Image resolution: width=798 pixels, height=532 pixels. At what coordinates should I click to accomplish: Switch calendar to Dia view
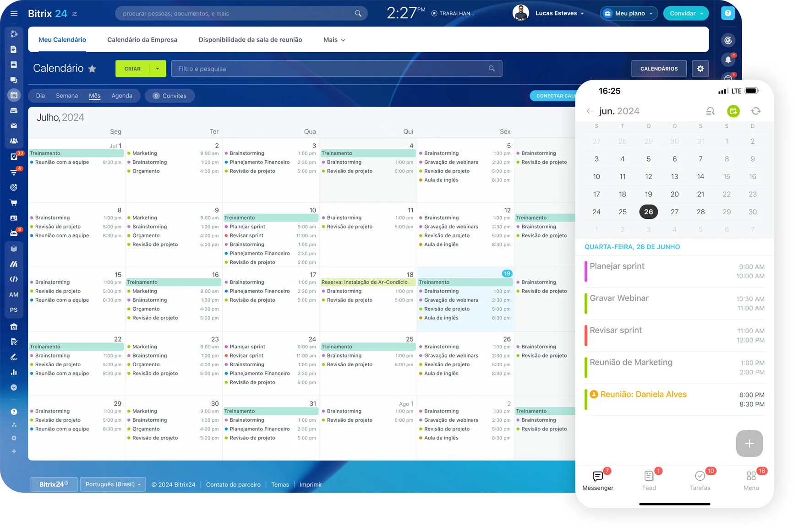(x=40, y=96)
